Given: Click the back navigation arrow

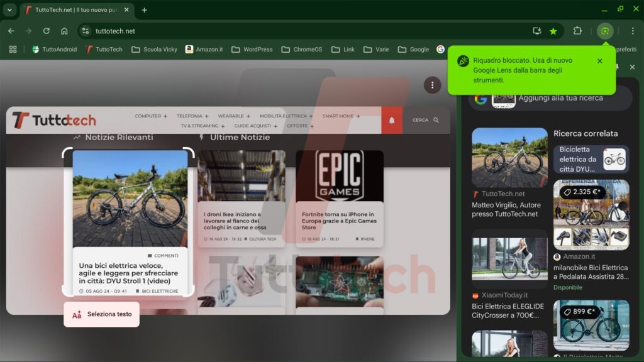Looking at the screenshot, I should click(11, 30).
